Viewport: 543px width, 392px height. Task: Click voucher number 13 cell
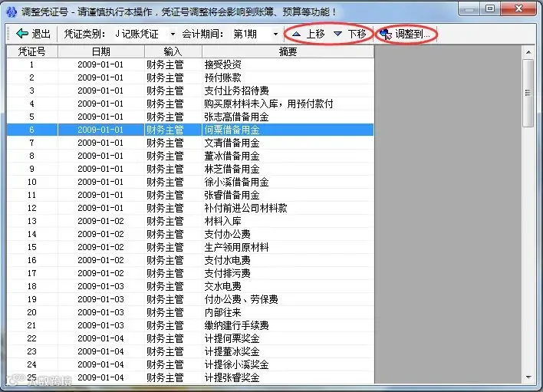coord(32,221)
